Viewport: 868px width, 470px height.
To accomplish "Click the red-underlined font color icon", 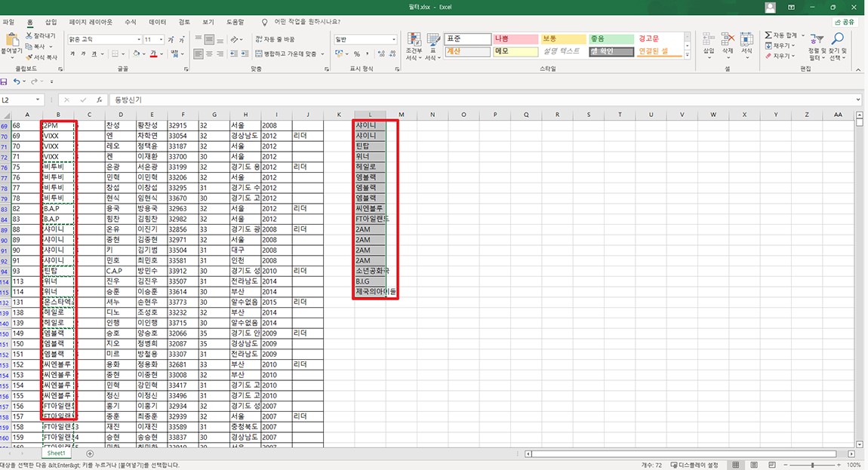I will pos(153,54).
